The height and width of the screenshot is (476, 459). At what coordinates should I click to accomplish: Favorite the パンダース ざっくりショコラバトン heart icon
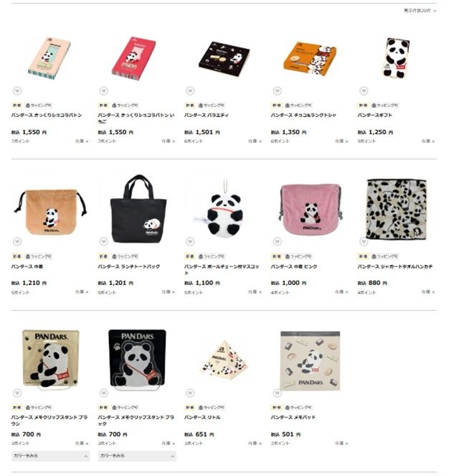(17, 90)
